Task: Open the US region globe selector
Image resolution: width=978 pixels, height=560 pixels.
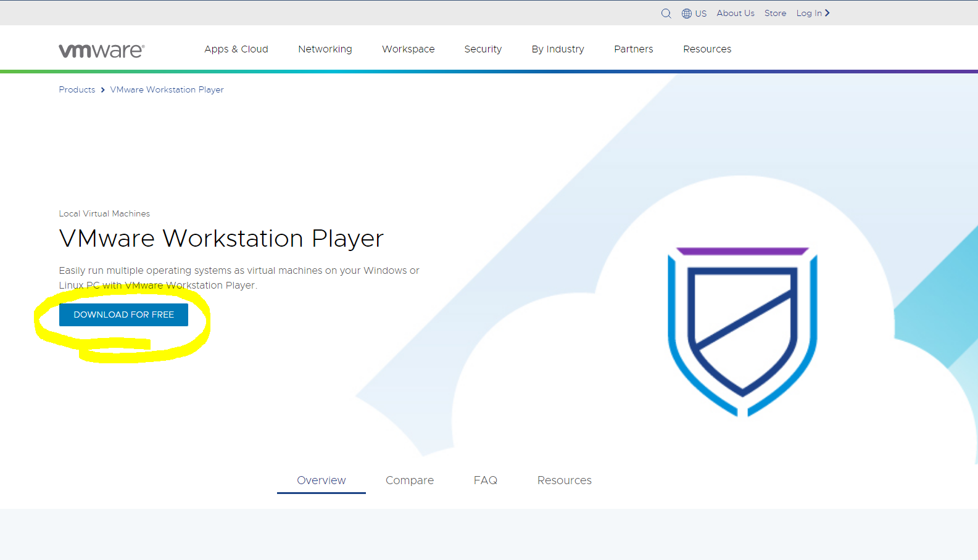Action: 694,14
